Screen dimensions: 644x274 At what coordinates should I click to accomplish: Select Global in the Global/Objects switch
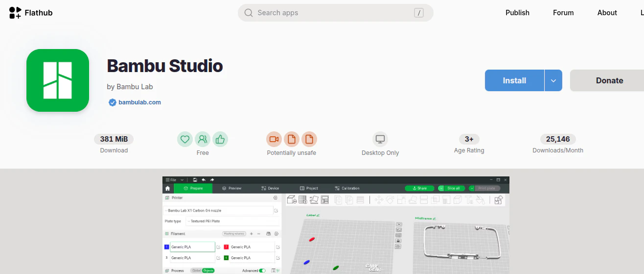196,271
